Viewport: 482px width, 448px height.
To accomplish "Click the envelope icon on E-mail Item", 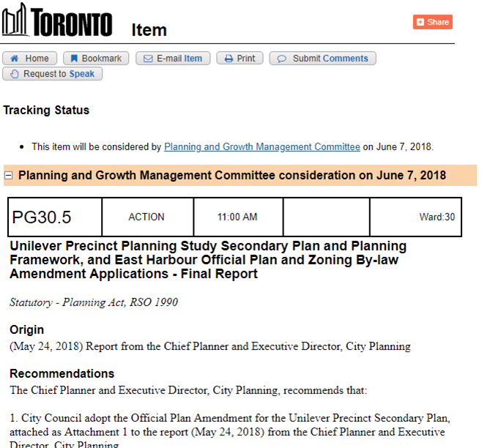I will pos(148,59).
